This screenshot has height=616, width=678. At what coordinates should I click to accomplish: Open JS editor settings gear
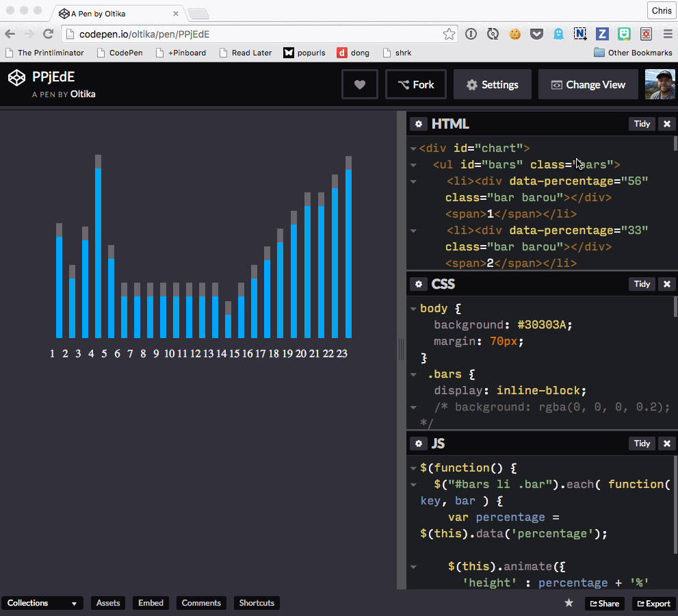click(419, 444)
